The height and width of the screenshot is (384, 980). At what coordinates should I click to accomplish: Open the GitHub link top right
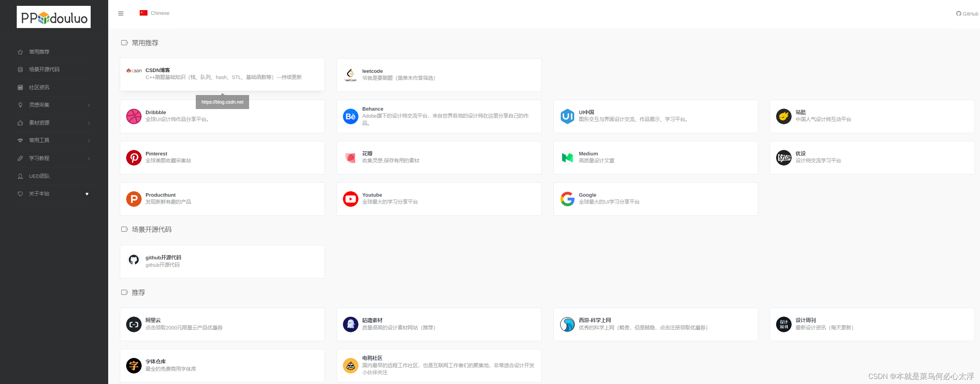[967, 13]
